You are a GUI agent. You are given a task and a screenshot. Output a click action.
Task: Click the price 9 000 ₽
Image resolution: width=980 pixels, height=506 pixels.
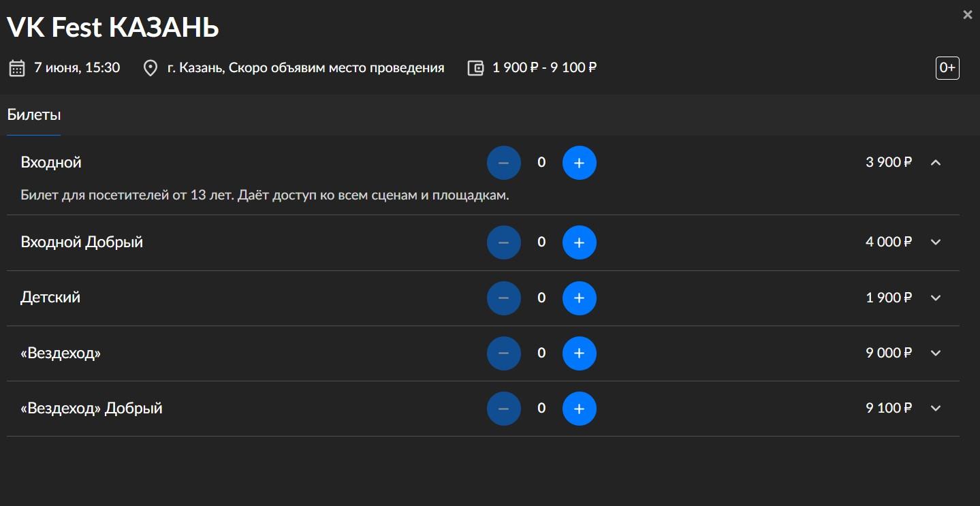889,353
